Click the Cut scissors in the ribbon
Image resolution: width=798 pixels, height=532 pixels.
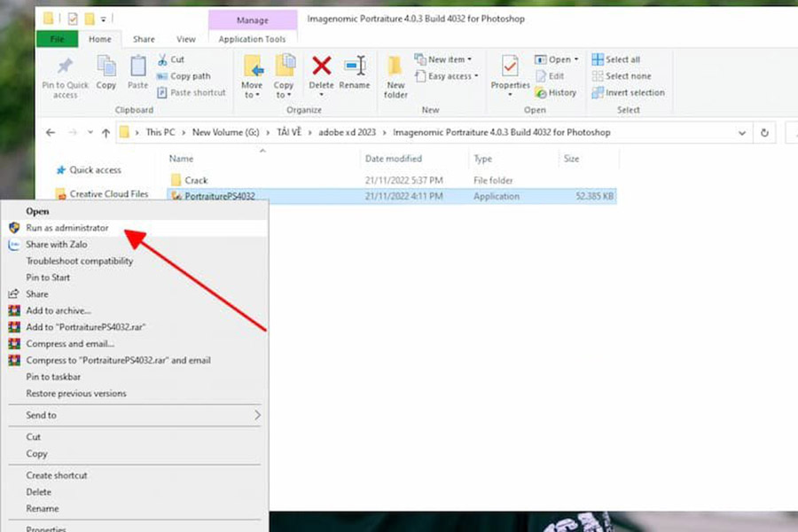tap(162, 59)
